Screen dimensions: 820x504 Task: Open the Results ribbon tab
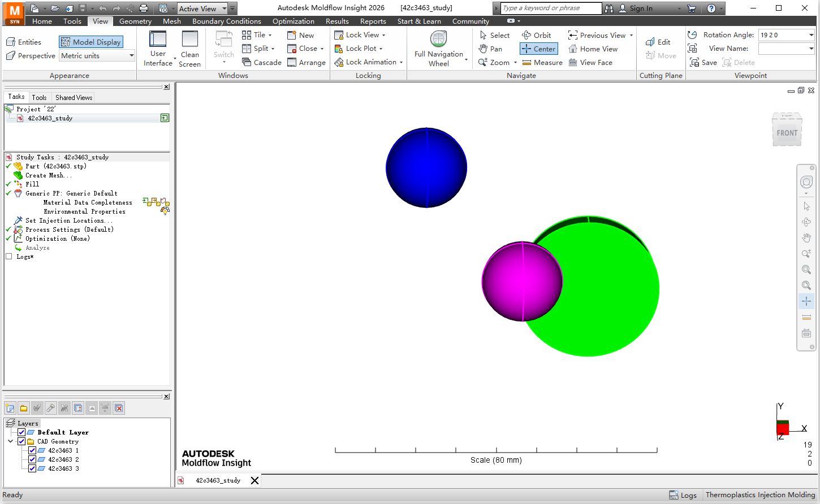pyautogui.click(x=337, y=21)
